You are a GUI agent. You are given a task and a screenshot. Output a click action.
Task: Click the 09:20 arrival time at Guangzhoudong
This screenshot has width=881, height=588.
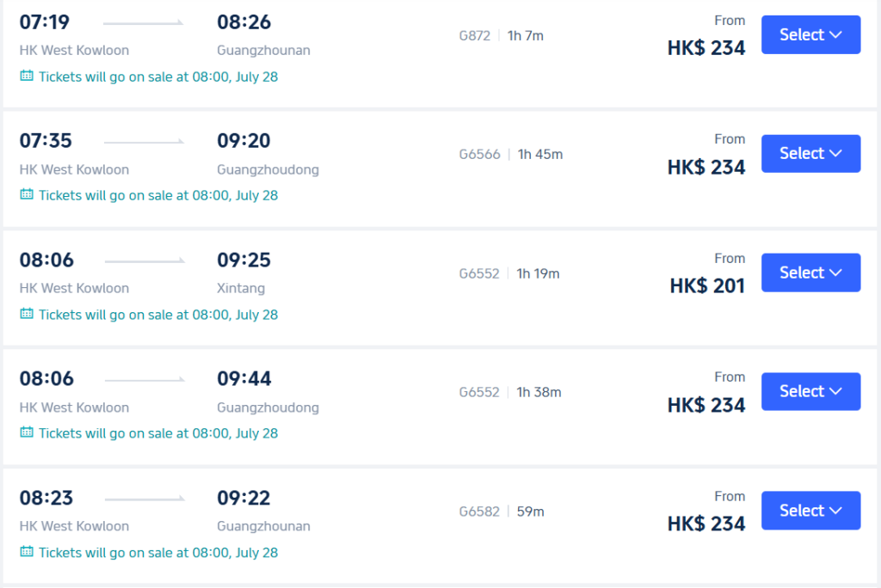(243, 140)
